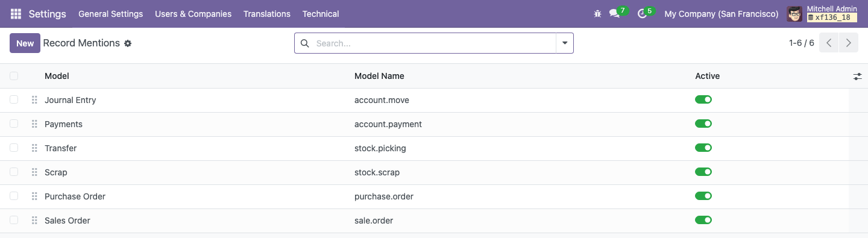The image size is (868, 238).
Task: Click the sale.order cell
Action: click(x=374, y=221)
